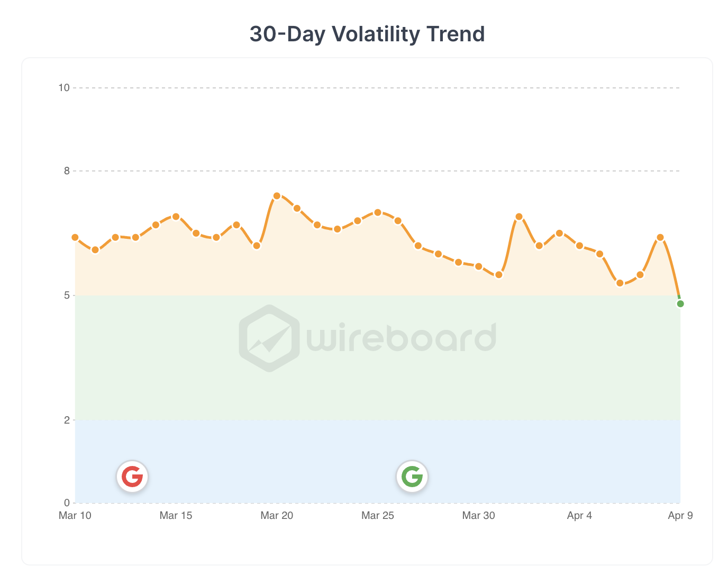The image size is (728, 574).
Task: Click the red Google update marker icon
Action: tap(132, 477)
